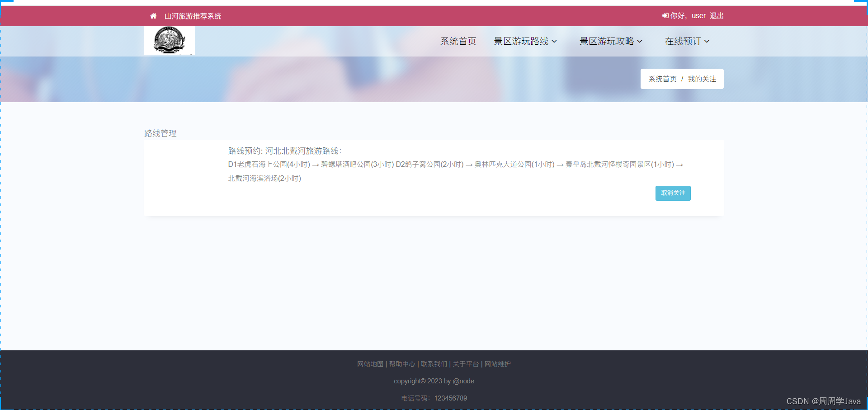Click the sign-in arrow icon beside 你好

[665, 16]
